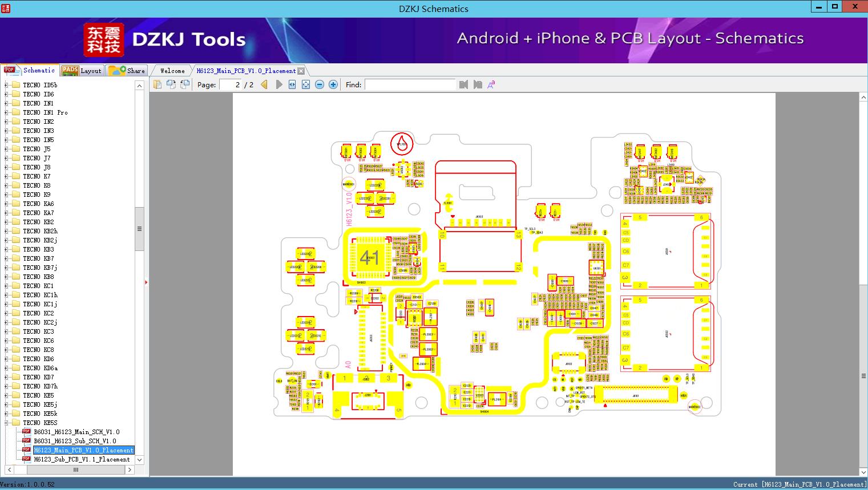Click the find next icon
This screenshot has width=868, height=490.
[478, 84]
